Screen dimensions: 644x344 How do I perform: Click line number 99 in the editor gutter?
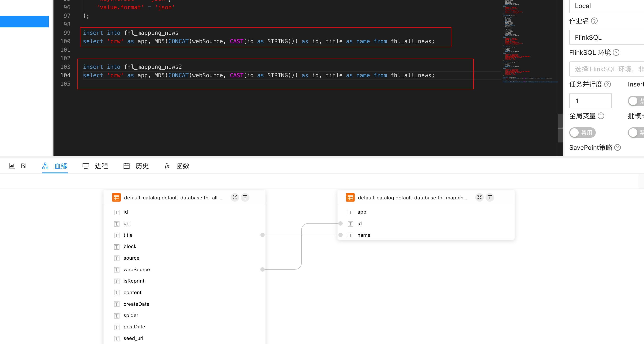pos(67,33)
